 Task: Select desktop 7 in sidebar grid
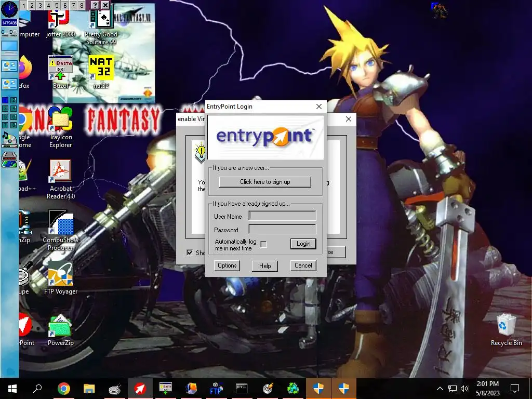pos(5,125)
